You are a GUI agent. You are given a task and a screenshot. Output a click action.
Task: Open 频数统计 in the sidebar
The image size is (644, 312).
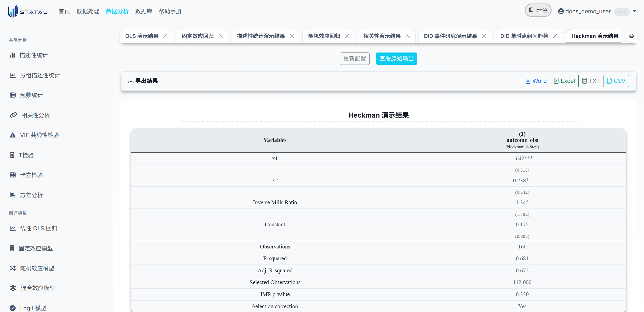tap(31, 95)
